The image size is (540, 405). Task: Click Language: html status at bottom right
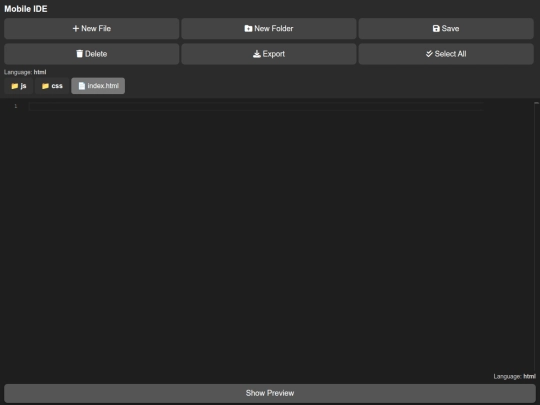click(x=515, y=376)
